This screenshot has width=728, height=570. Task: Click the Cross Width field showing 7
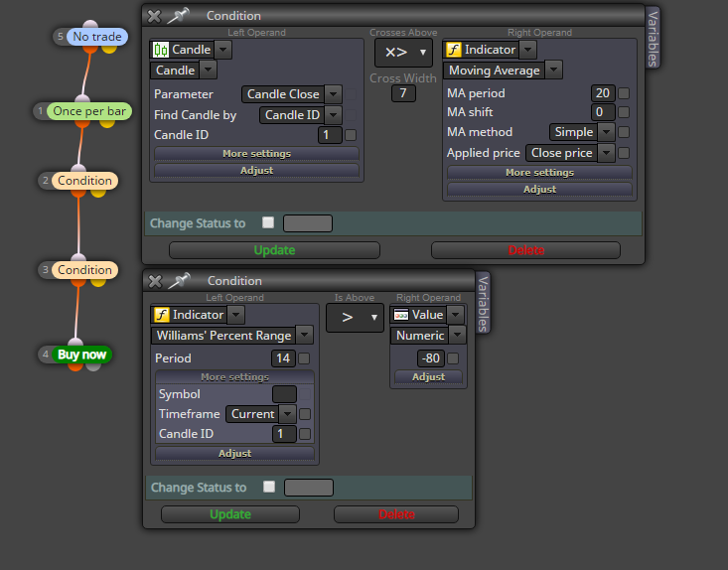pos(403,93)
